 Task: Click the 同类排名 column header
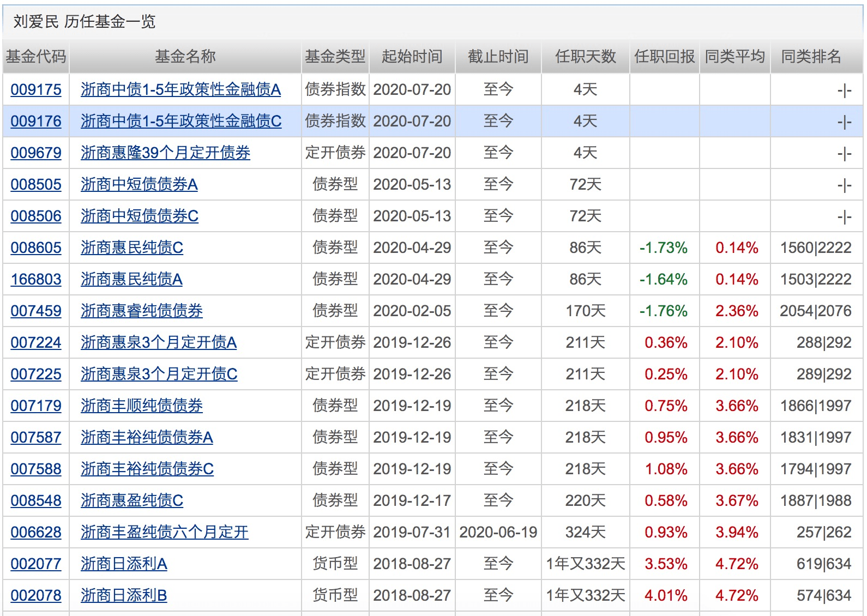811,56
